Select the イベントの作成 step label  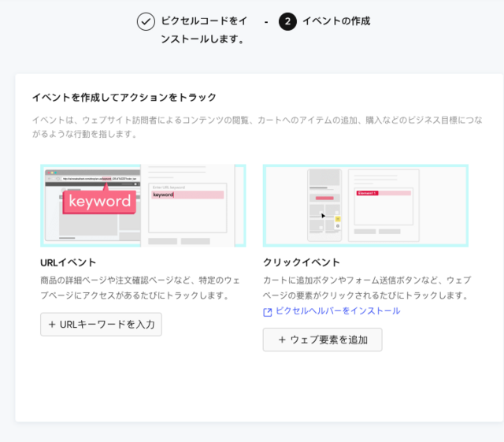pos(336,21)
